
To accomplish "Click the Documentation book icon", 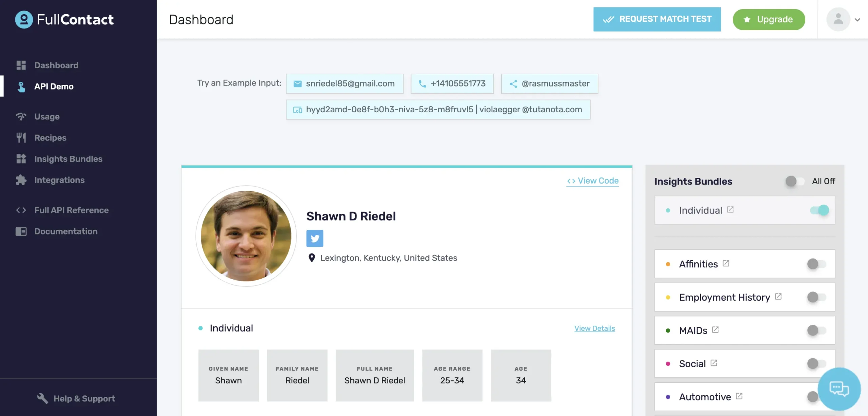I will tap(21, 231).
